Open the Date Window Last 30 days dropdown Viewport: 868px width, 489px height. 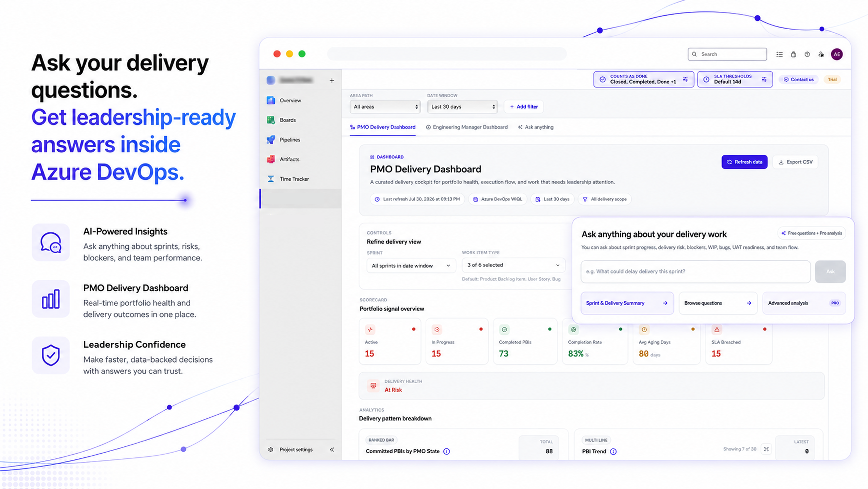click(462, 107)
